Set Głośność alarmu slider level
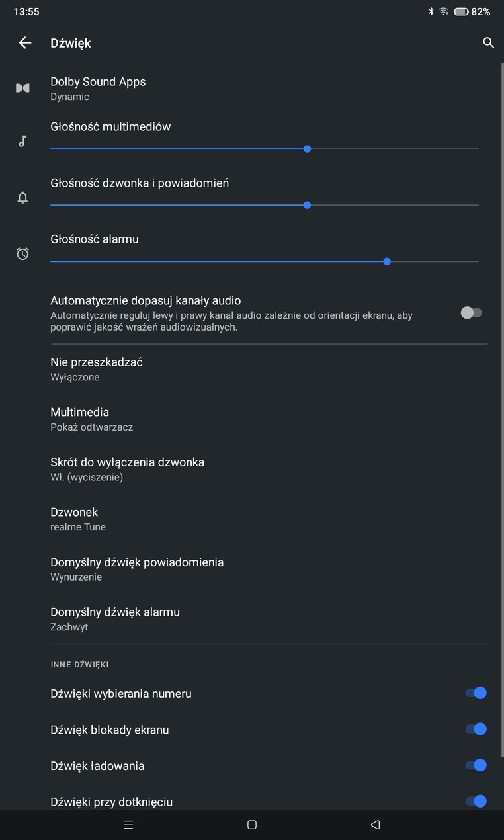 (265, 261)
